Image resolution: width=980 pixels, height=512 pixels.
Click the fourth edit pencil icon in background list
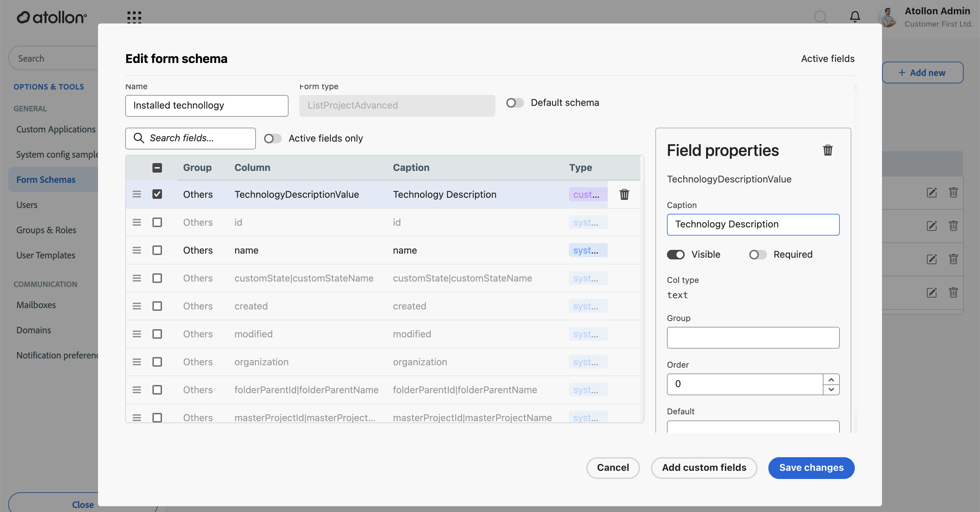tap(932, 293)
